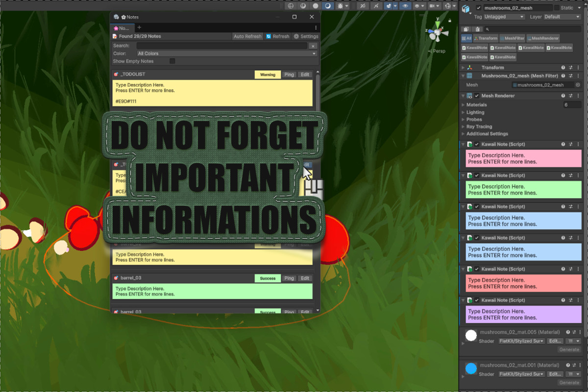Click Generate under mushrooms_02_mat.005
Viewport: 588px width, 392px height.
(569, 349)
